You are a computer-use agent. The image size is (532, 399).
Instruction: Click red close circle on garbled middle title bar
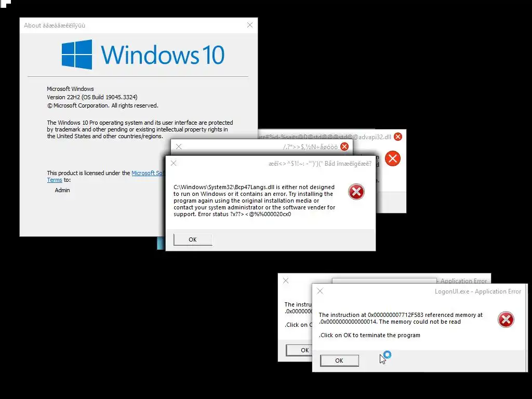click(x=344, y=147)
